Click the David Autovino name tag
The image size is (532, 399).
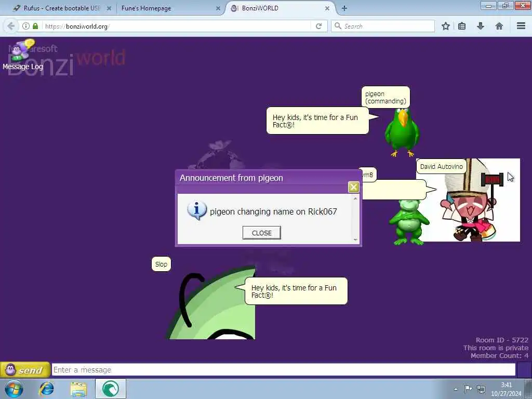pos(442,167)
